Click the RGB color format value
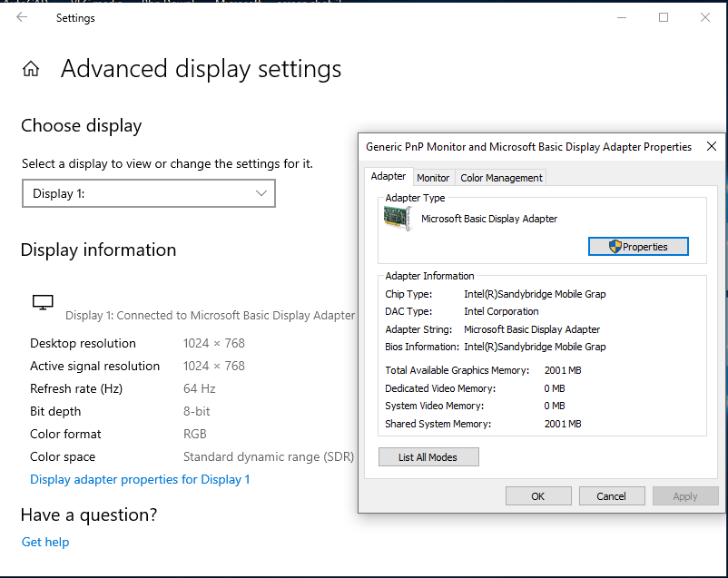728x578 pixels. click(x=195, y=434)
